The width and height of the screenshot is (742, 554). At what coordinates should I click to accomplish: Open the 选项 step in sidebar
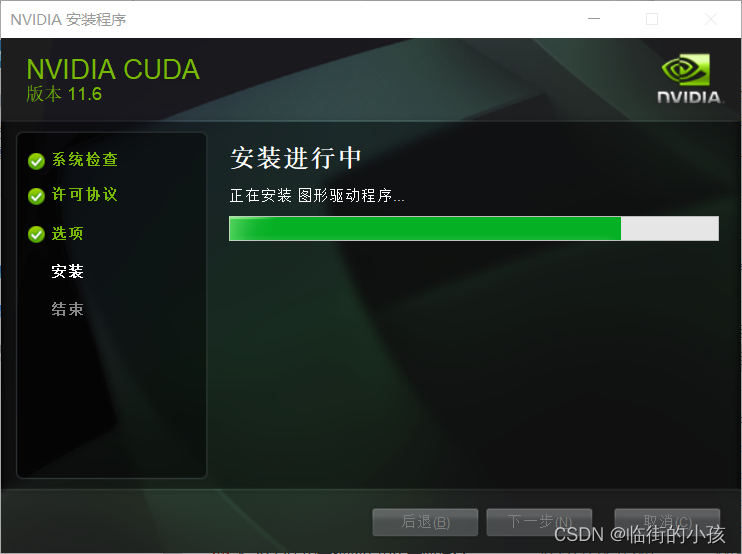click(x=67, y=233)
